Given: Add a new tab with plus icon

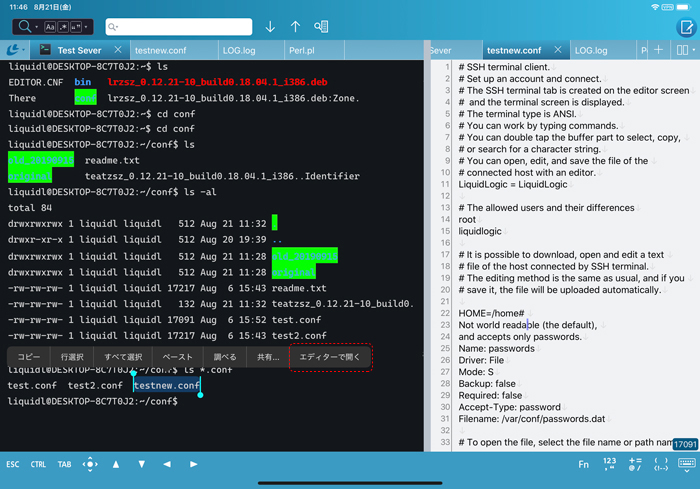Looking at the screenshot, I should click(x=658, y=49).
